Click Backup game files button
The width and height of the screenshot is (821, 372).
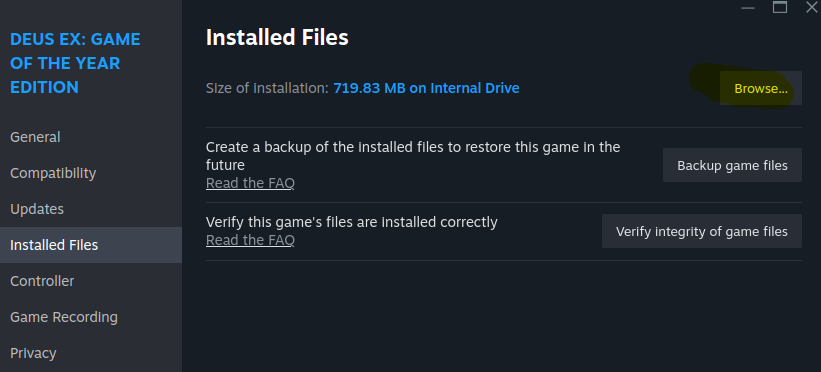732,165
